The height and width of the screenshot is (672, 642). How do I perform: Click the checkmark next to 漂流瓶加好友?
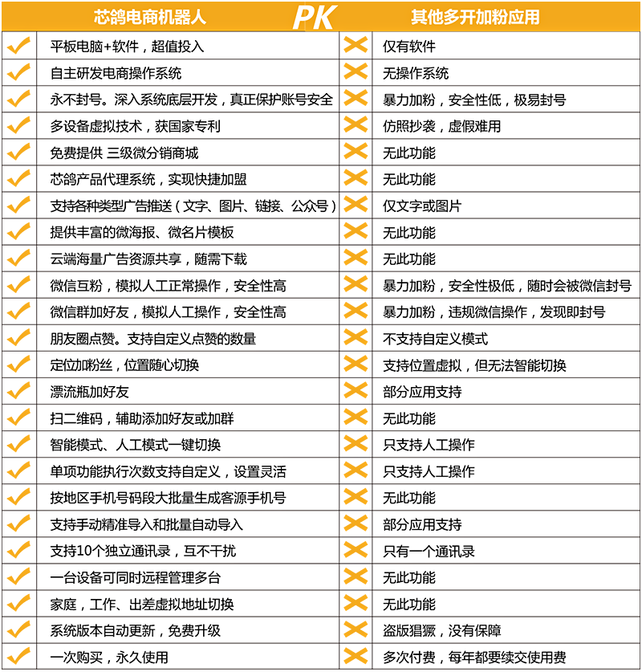[x=18, y=391]
